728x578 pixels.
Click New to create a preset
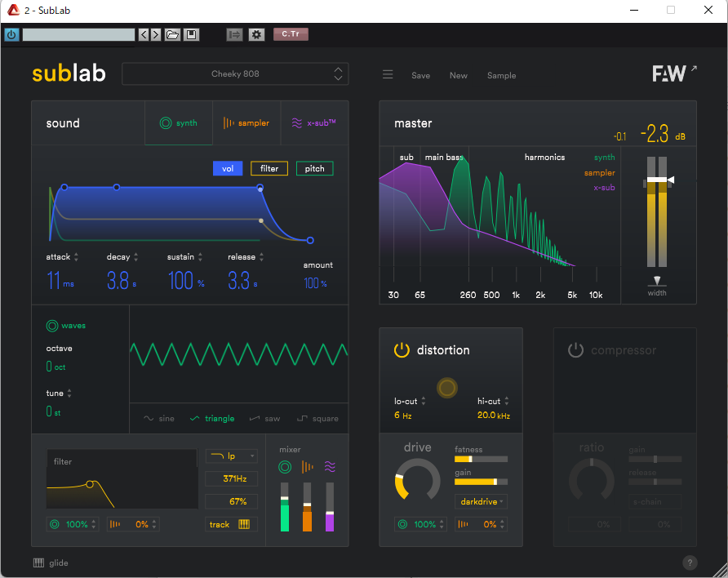click(458, 75)
